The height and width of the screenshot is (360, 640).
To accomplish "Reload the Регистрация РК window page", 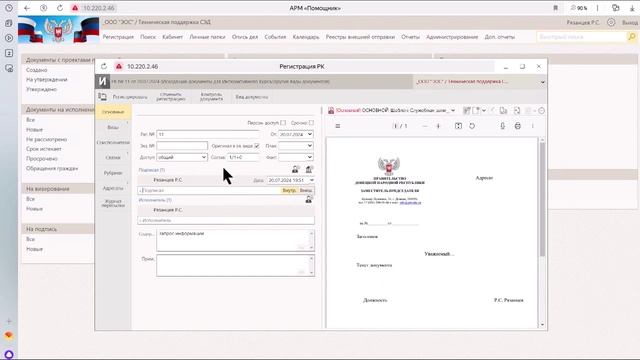I will [104, 67].
